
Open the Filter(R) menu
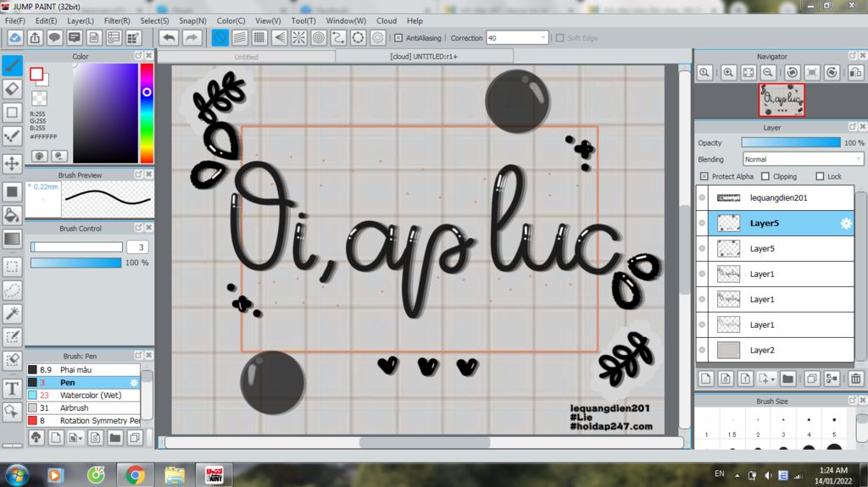click(117, 20)
